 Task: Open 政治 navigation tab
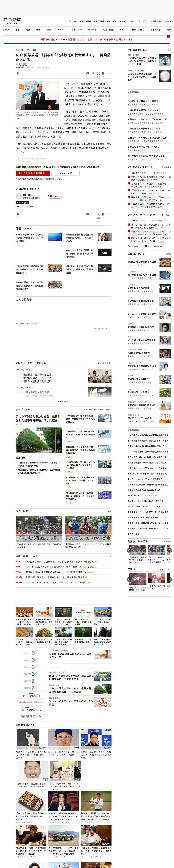tap(38, 30)
